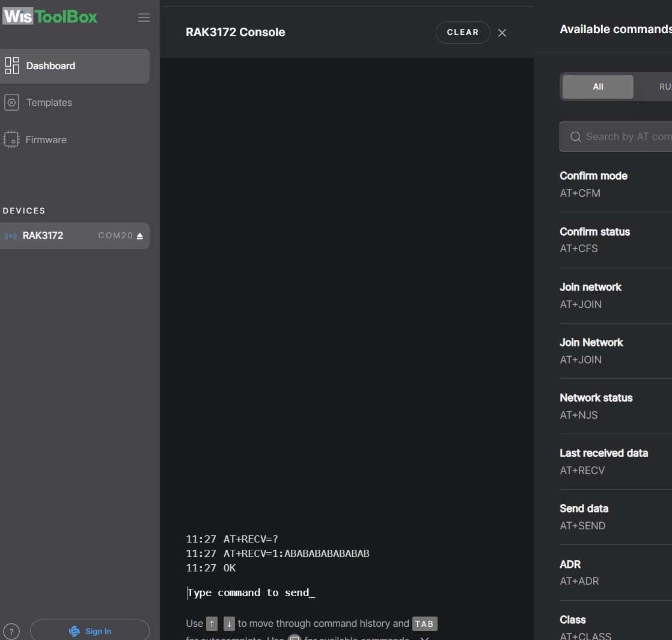Select RAK3172 device in the devices list
The height and width of the screenshot is (640, 672).
[43, 236]
